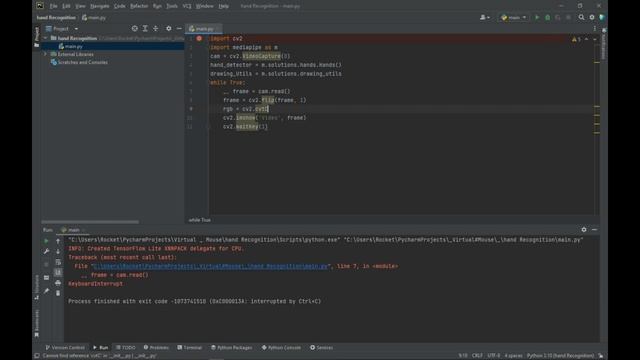Open Project panel gear options
The width and height of the screenshot is (640, 360).
[169, 29]
